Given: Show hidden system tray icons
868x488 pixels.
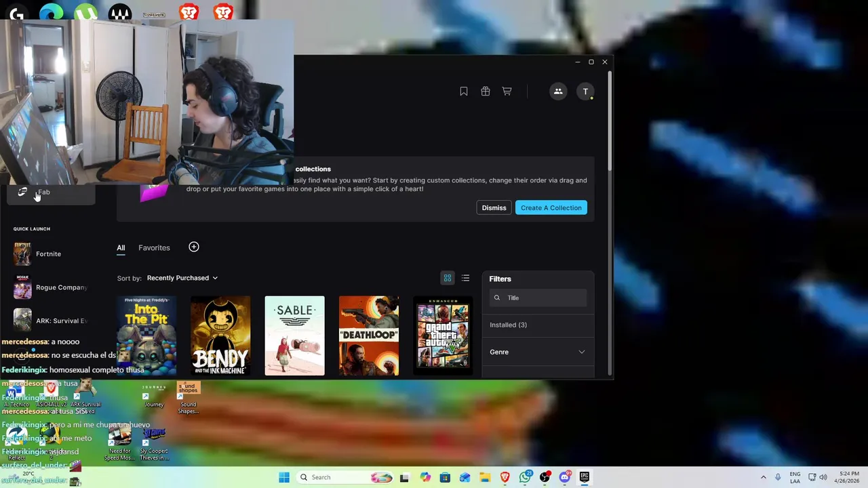Looking at the screenshot, I should (764, 477).
